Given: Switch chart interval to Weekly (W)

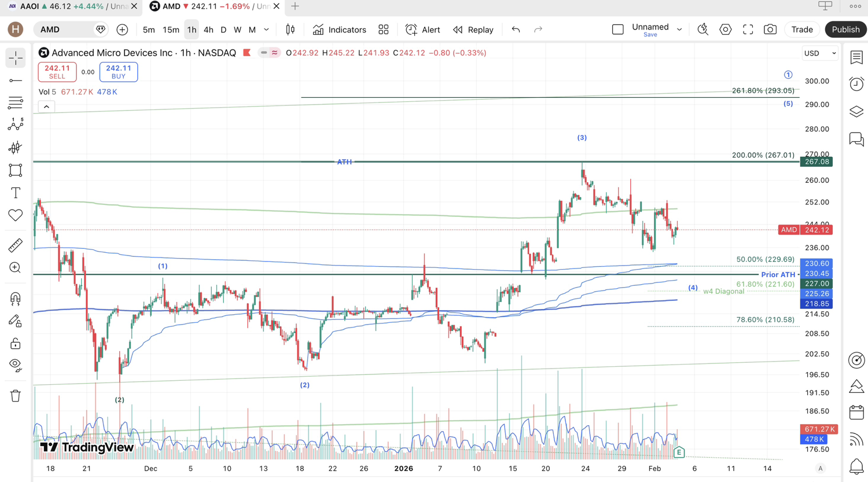Looking at the screenshot, I should click(237, 30).
